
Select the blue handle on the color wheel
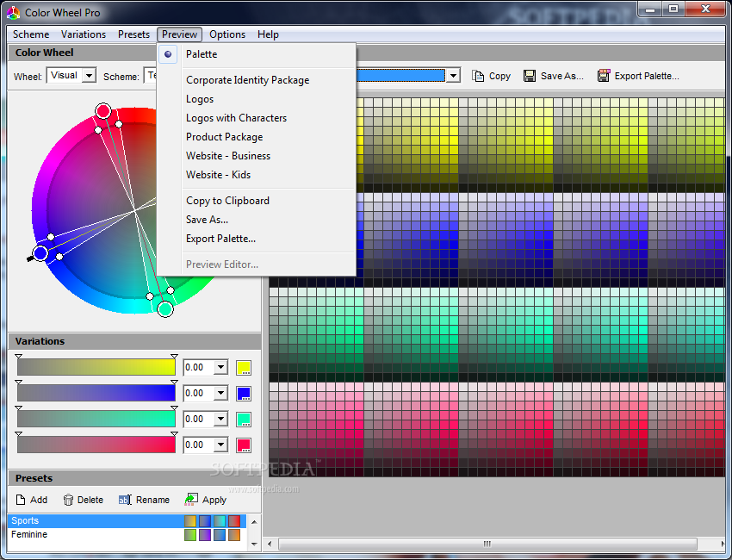pyautogui.click(x=40, y=253)
